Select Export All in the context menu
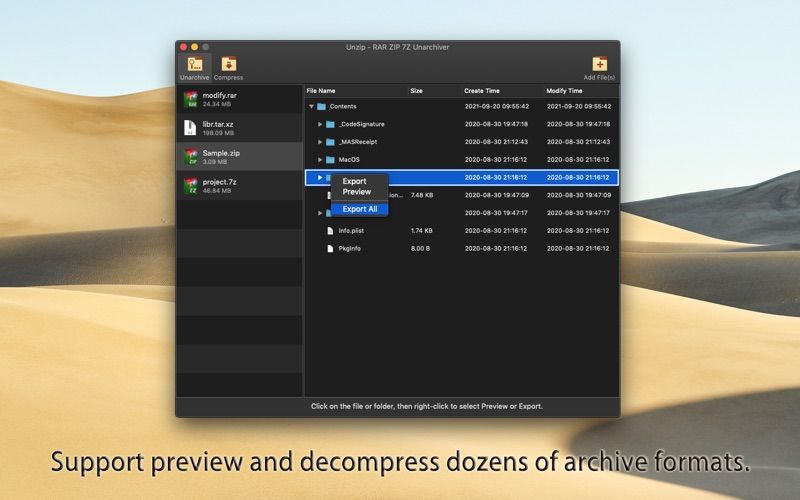 click(360, 209)
